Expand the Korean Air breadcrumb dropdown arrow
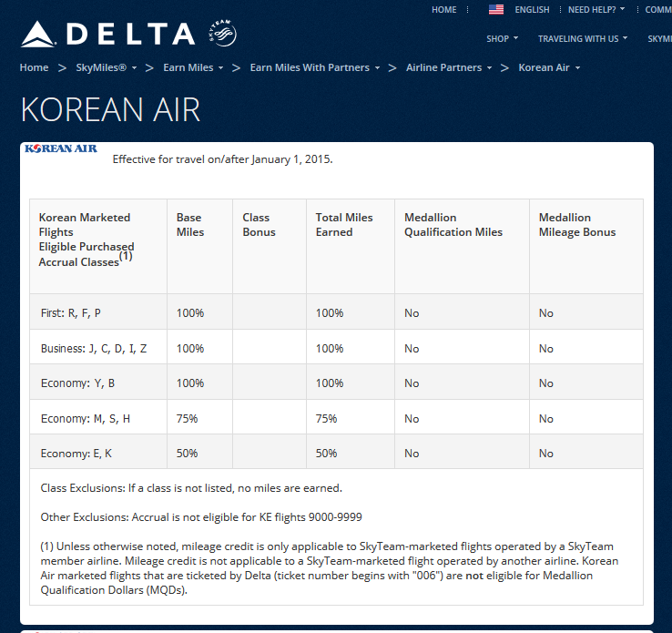The height and width of the screenshot is (633, 672). pyautogui.click(x=577, y=68)
